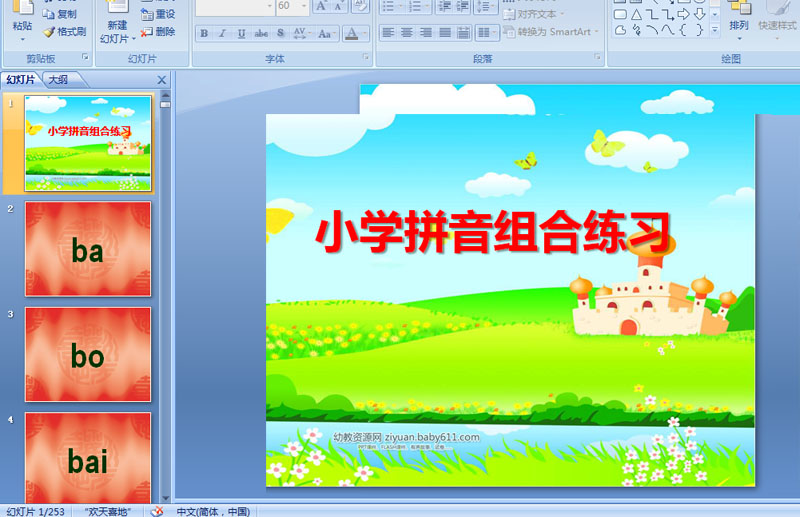Expand the shapes gallery More button
The image size is (800, 517).
(x=715, y=31)
